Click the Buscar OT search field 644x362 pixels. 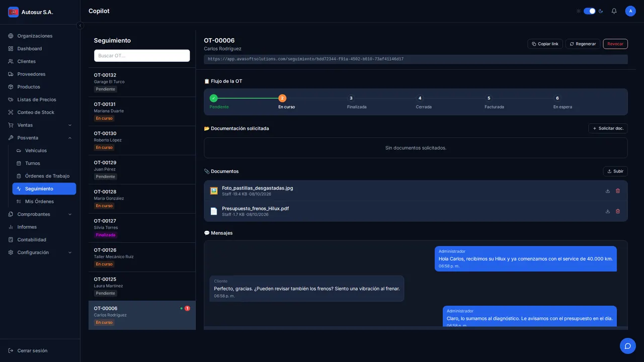pyautogui.click(x=142, y=55)
